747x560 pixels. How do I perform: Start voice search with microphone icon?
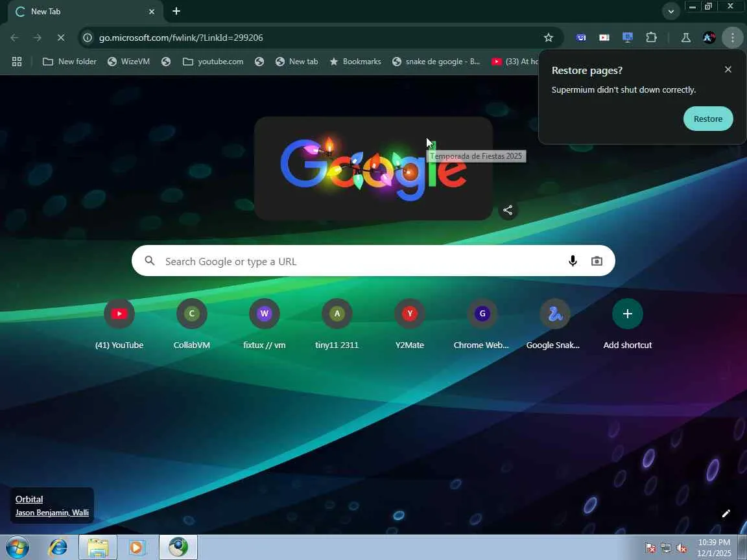pyautogui.click(x=573, y=261)
